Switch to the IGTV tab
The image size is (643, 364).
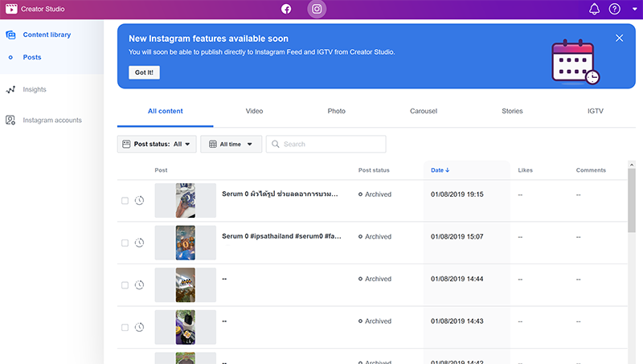tap(596, 111)
